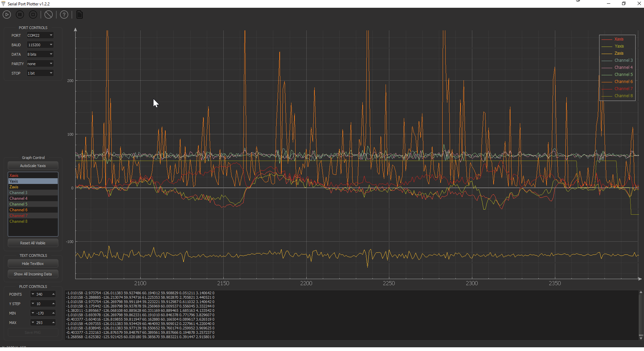Open Help via the question mark icon

64,15
